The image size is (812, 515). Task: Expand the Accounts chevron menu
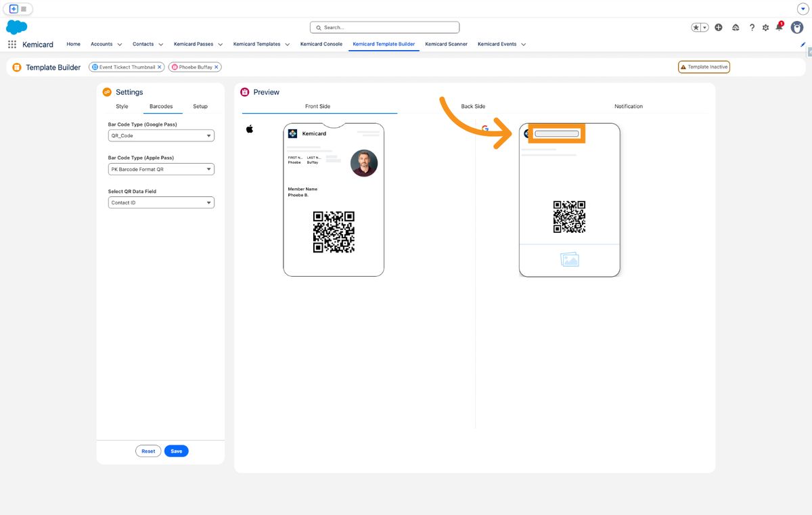[120, 45]
